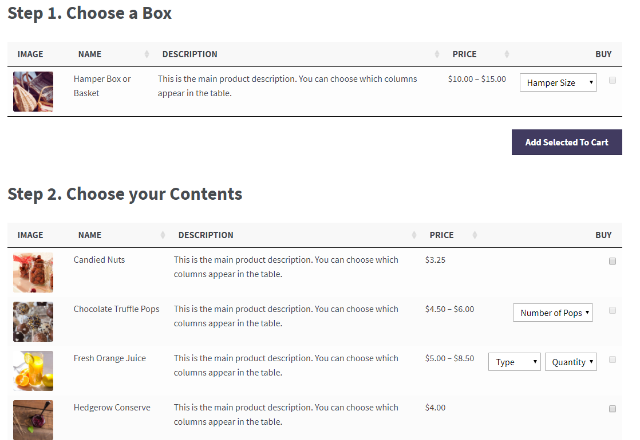This screenshot has height=440, width=640.
Task: Sort Step 1 table by Name arrows
Action: (x=147, y=54)
